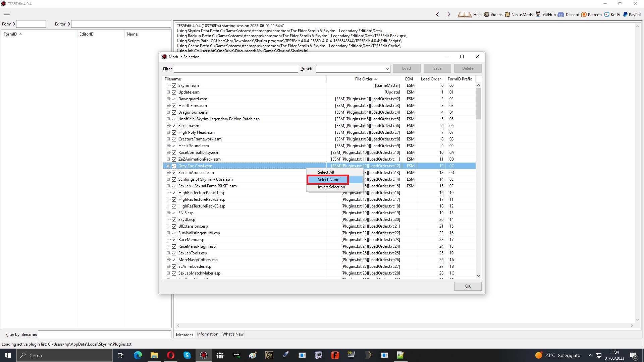
Task: Open the Windows search box
Action: click(x=64, y=355)
